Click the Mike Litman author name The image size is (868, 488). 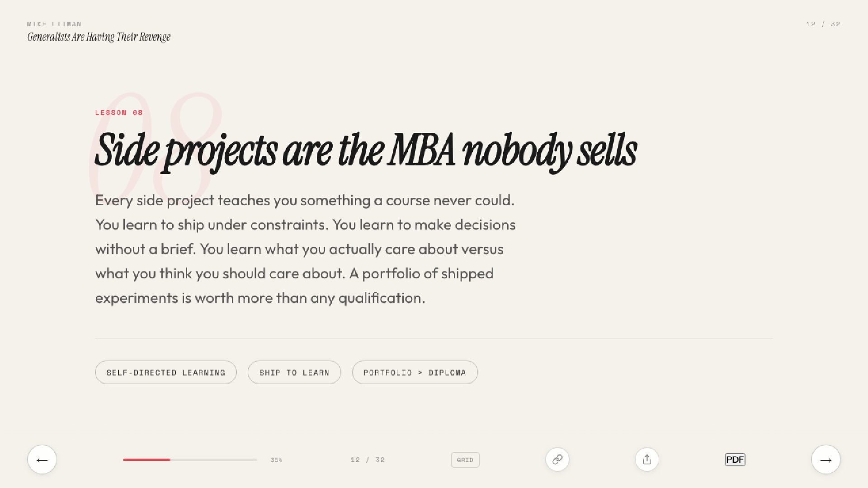point(54,24)
